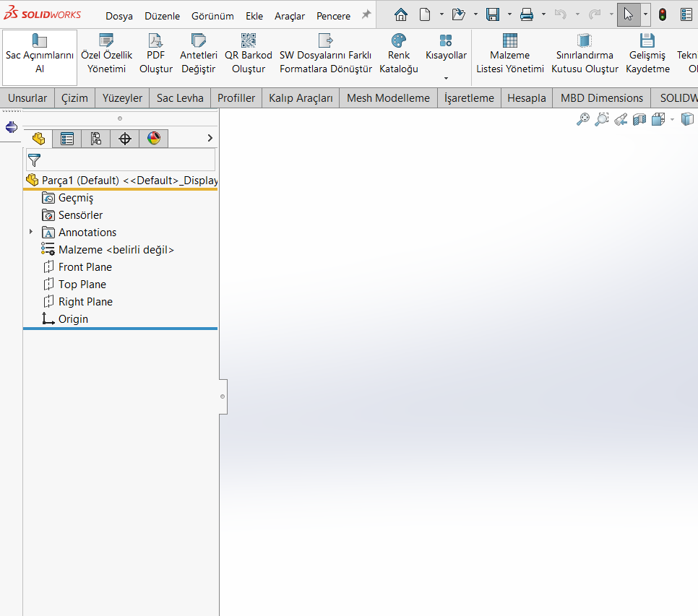Create a new document icon
This screenshot has height=616, width=698.
[425, 14]
